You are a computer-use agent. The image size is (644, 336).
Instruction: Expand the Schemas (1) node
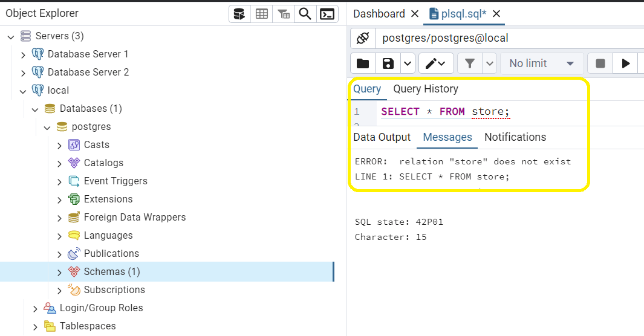pos(59,273)
